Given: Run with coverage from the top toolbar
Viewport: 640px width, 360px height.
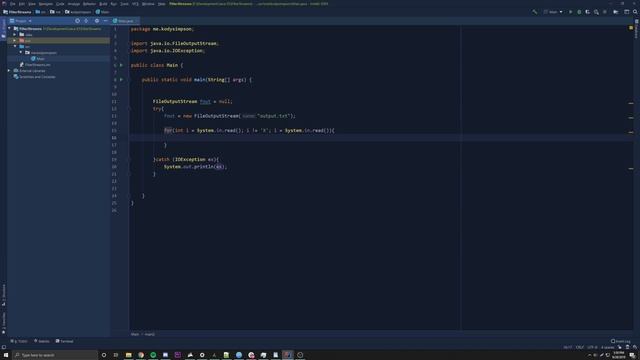Looking at the screenshot, I should [588, 12].
